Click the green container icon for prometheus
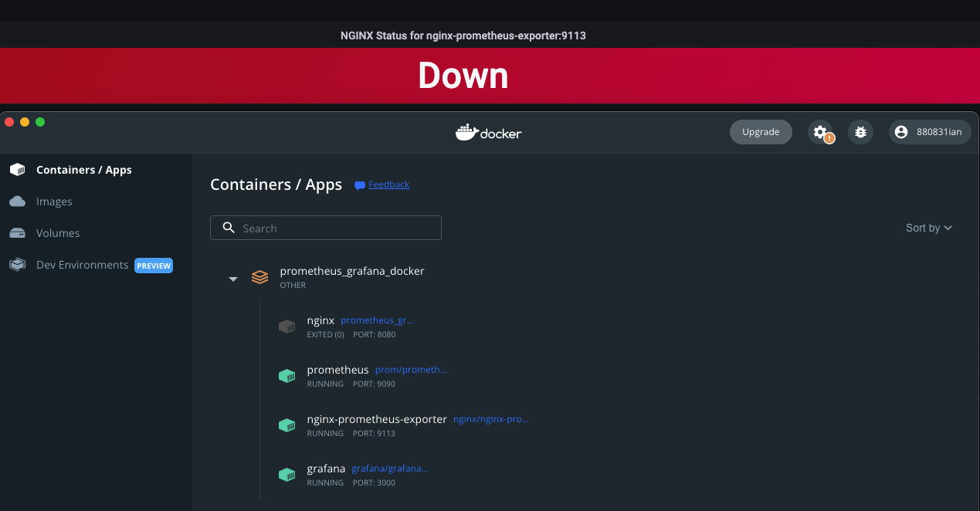Image resolution: width=980 pixels, height=511 pixels. (x=287, y=376)
